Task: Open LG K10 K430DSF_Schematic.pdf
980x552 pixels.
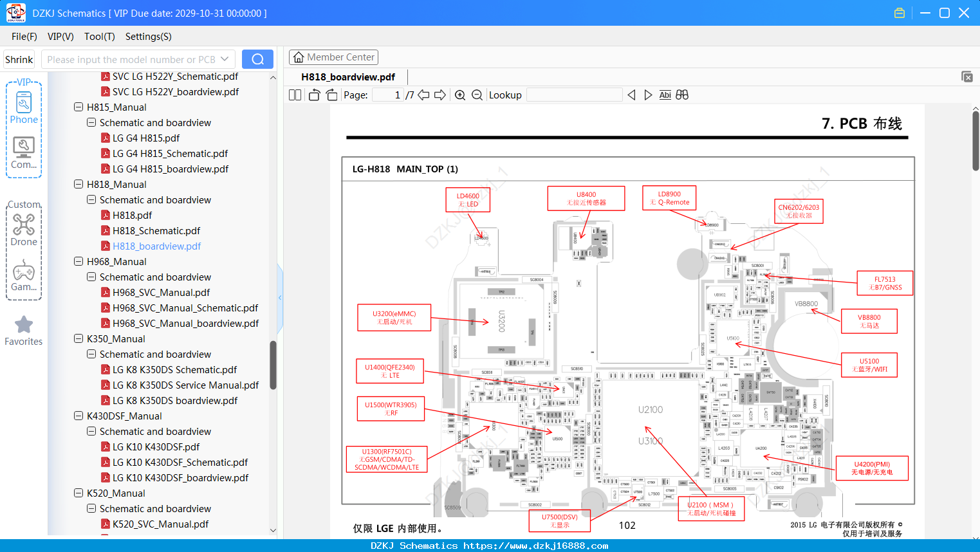Action: (x=180, y=462)
